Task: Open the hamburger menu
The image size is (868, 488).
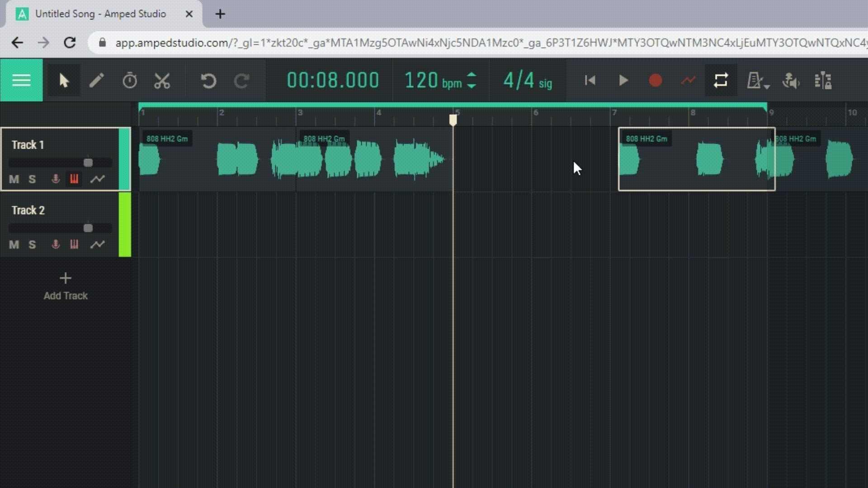Action: pyautogui.click(x=21, y=80)
